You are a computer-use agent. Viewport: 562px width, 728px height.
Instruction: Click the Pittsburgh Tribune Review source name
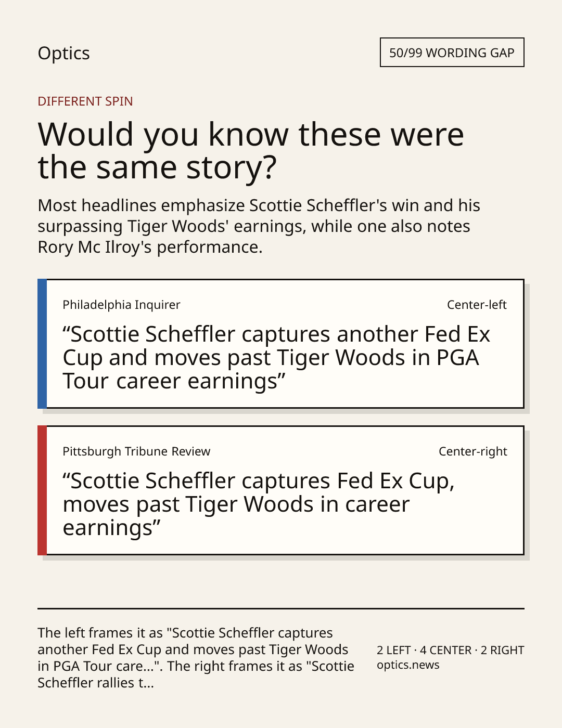click(x=136, y=451)
